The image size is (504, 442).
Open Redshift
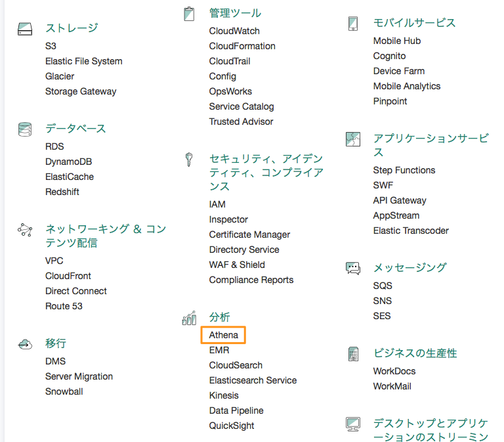(62, 192)
